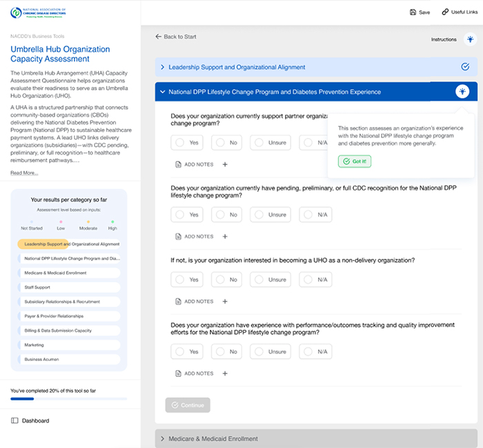Click the Useful Links chain icon
This screenshot has width=483, height=448.
click(x=445, y=12)
